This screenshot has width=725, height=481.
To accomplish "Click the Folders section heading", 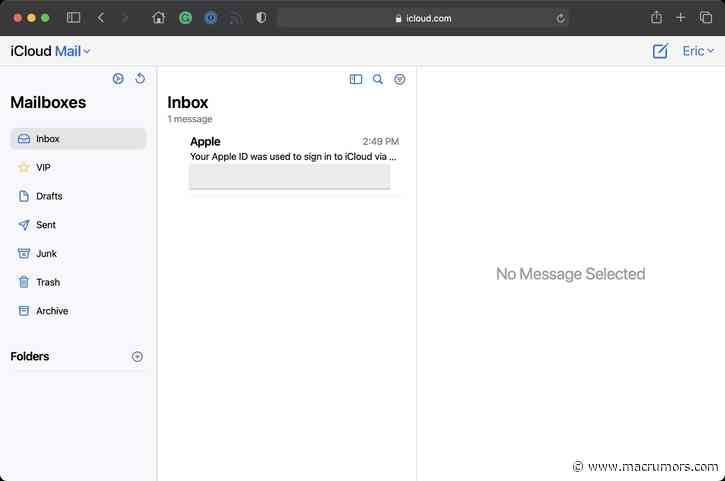I will click(30, 357).
